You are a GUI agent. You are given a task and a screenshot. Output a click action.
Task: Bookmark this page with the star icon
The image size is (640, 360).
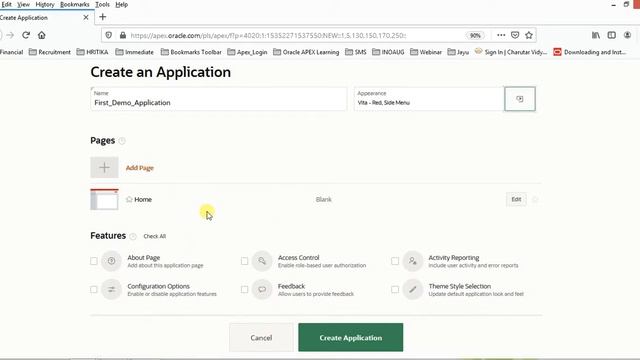[529, 35]
